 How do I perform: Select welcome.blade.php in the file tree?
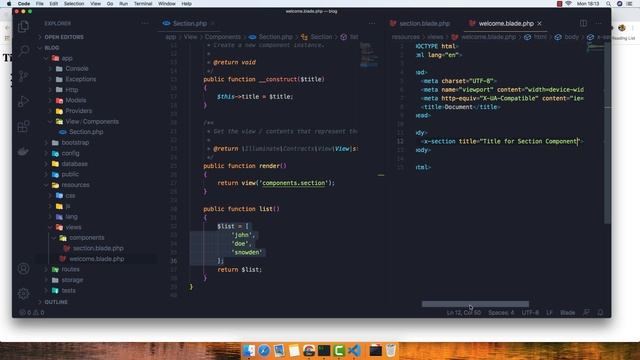click(x=96, y=259)
